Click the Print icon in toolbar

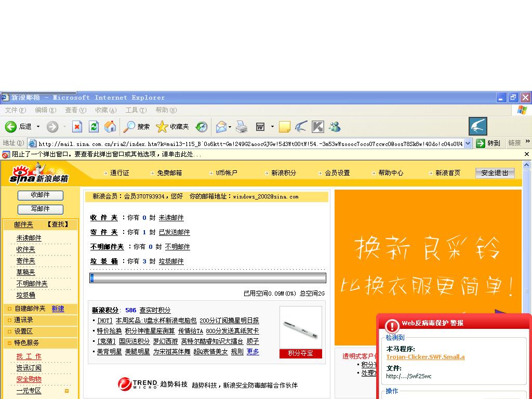tap(242, 127)
